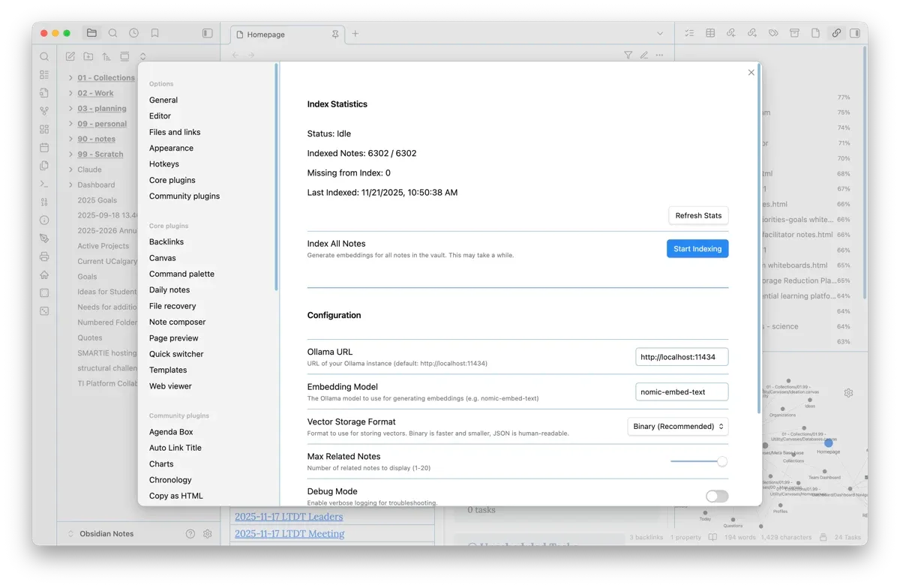Open the terminal command palette ribbon icon
This screenshot has width=900, height=588.
click(x=44, y=184)
